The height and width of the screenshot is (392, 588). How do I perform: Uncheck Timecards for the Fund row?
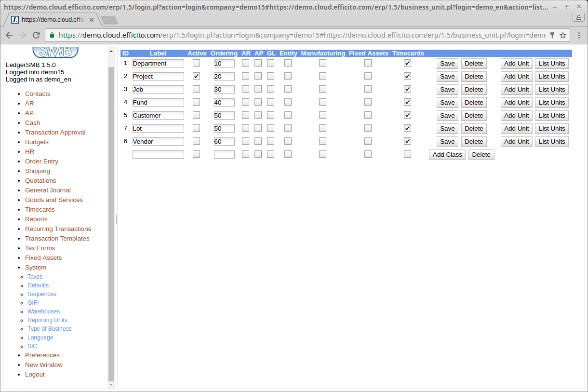point(407,102)
